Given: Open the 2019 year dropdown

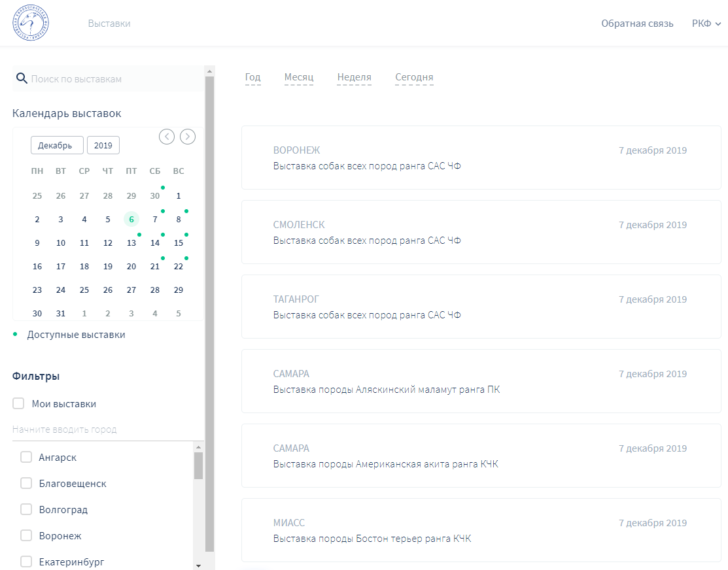Looking at the screenshot, I should pyautogui.click(x=103, y=145).
